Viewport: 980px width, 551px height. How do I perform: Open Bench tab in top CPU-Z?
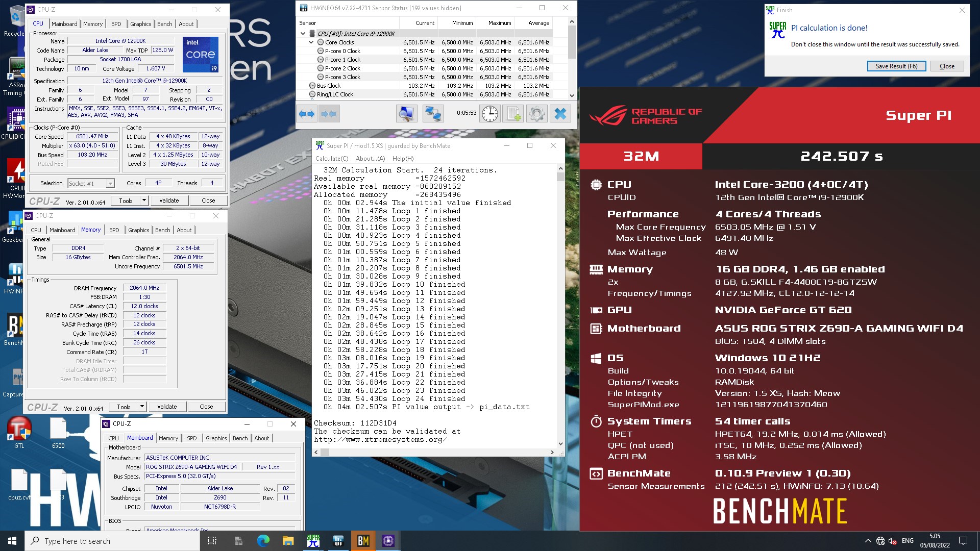coord(164,24)
